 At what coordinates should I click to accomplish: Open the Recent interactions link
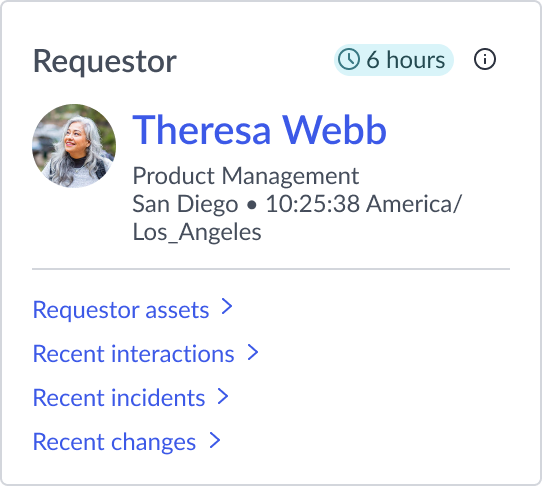[134, 354]
